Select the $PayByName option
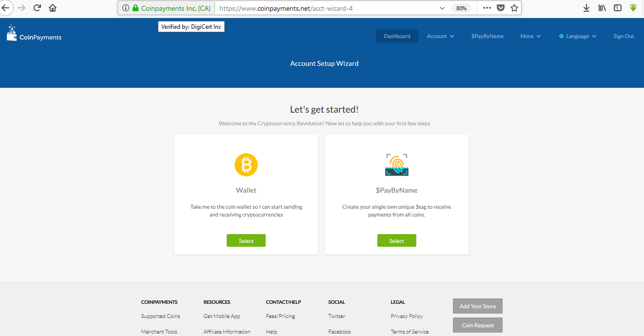This screenshot has height=336, width=644. click(x=397, y=240)
